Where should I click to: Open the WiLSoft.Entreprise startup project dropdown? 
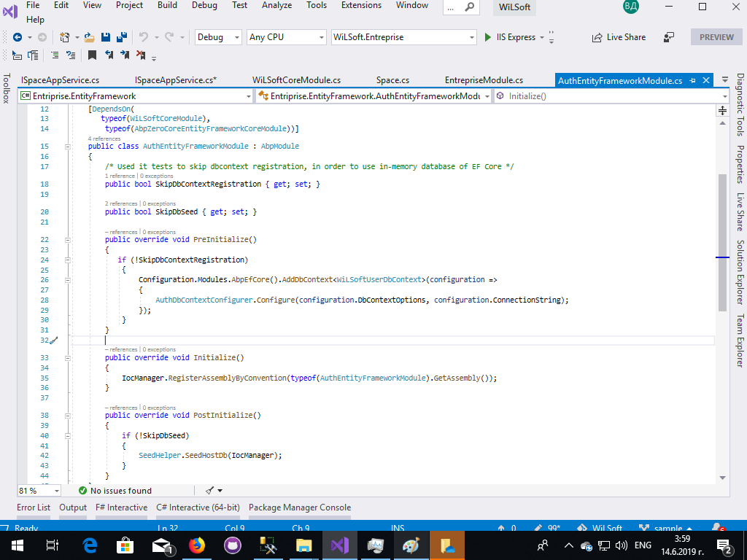(x=404, y=37)
